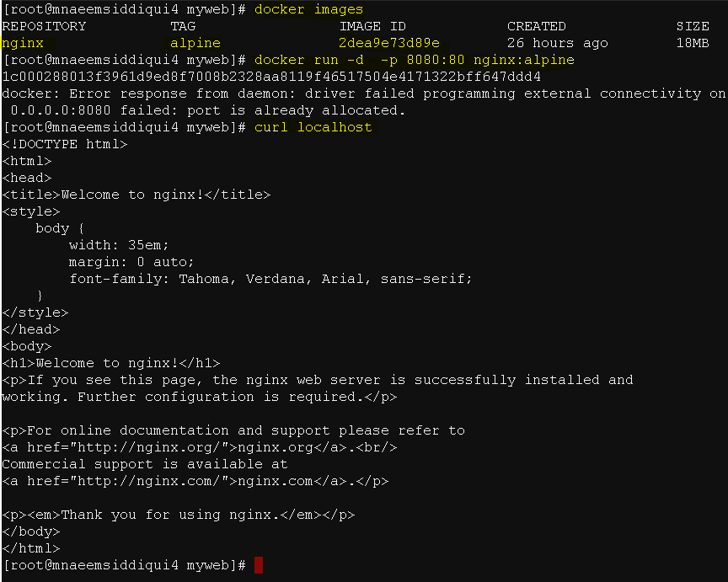Screen dimensions: 728x582
Task: Click the http://nginx.org/ href URL
Action: (x=148, y=447)
